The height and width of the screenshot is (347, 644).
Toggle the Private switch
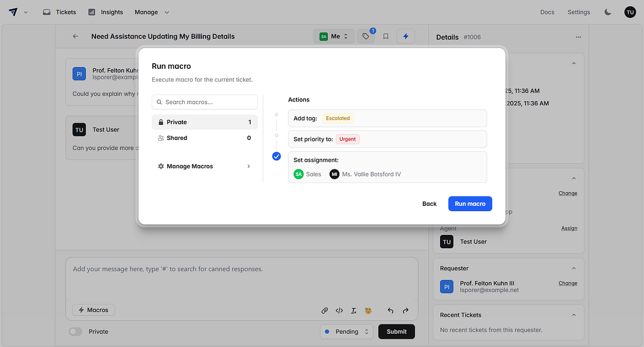75,331
